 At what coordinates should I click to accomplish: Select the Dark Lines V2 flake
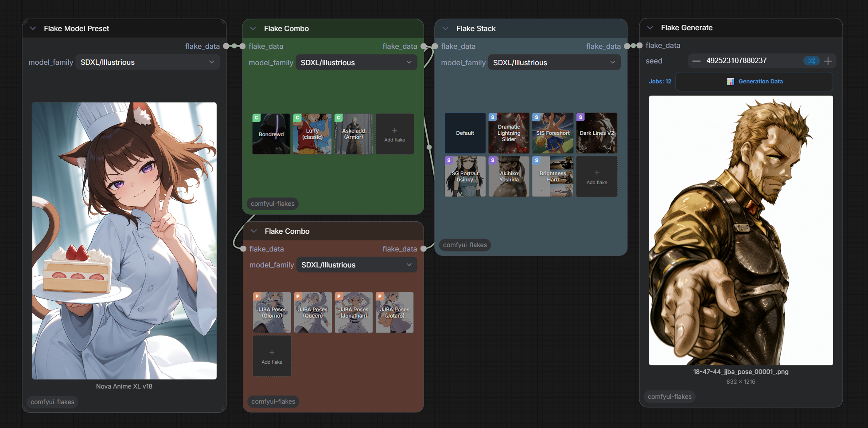click(x=597, y=133)
